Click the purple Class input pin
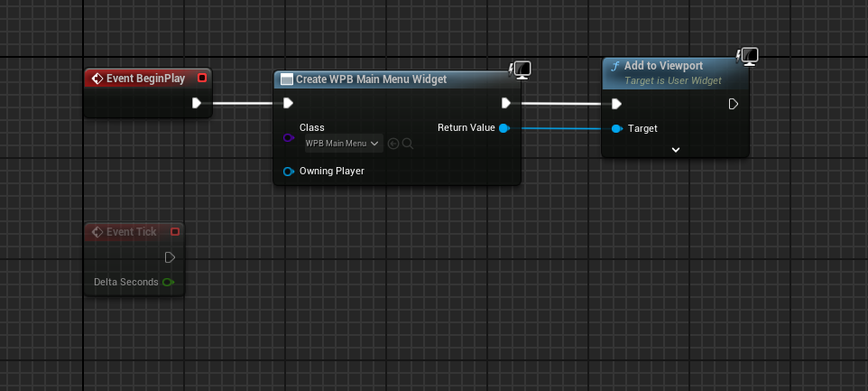The image size is (868, 391). coord(288,137)
